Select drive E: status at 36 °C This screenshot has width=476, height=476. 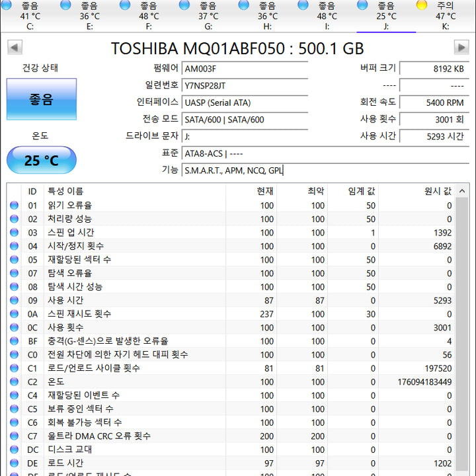(x=89, y=16)
